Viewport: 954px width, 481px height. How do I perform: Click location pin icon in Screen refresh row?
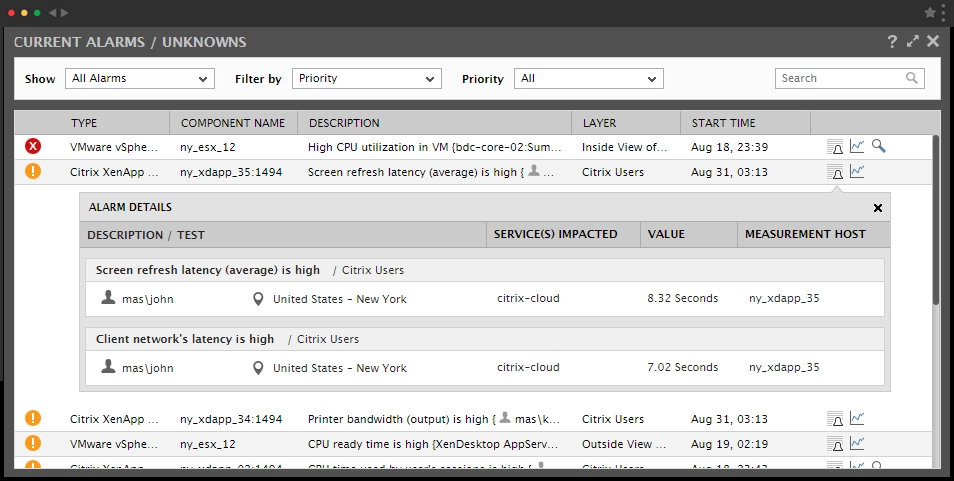pos(258,299)
